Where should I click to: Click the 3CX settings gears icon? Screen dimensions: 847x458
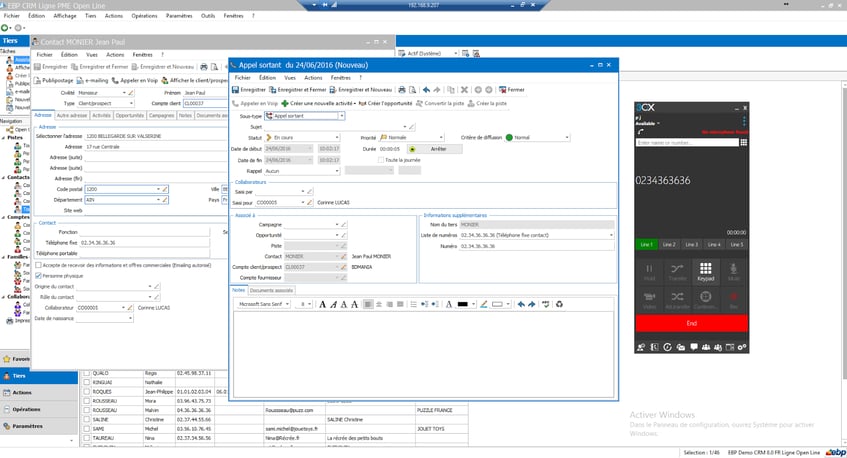(742, 347)
